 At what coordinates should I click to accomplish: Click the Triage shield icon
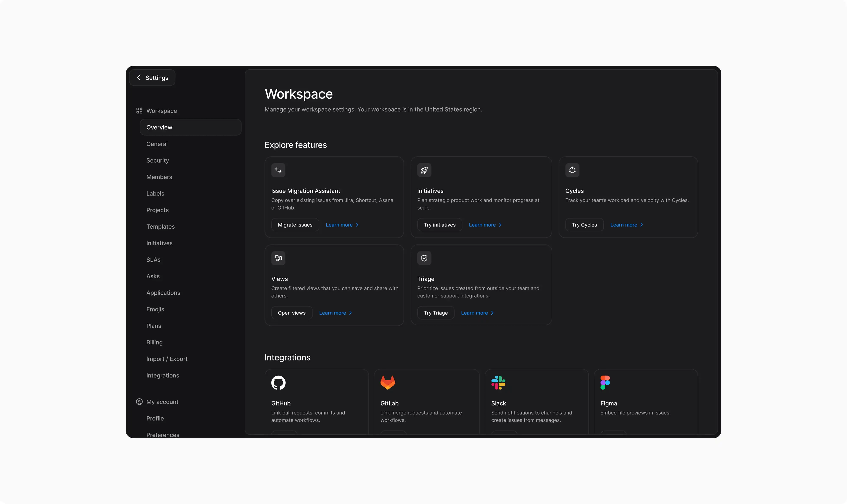pos(424,258)
